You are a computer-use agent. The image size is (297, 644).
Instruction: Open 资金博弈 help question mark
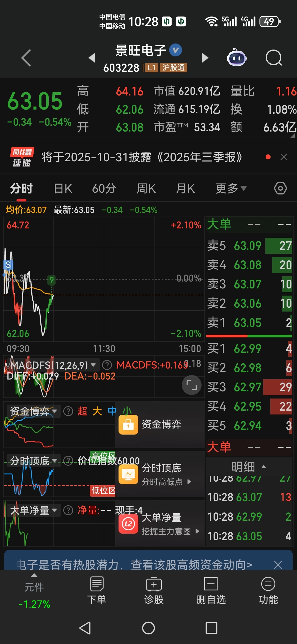(68, 411)
